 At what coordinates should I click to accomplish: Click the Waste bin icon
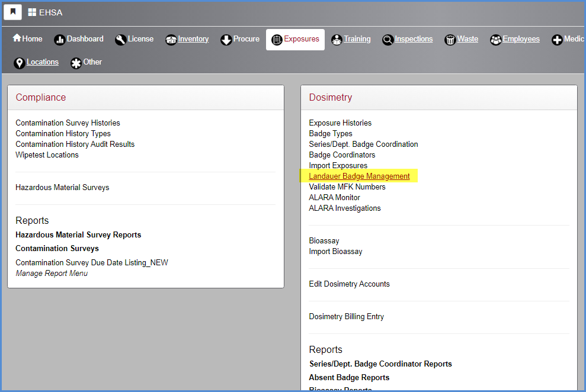pyautogui.click(x=450, y=40)
